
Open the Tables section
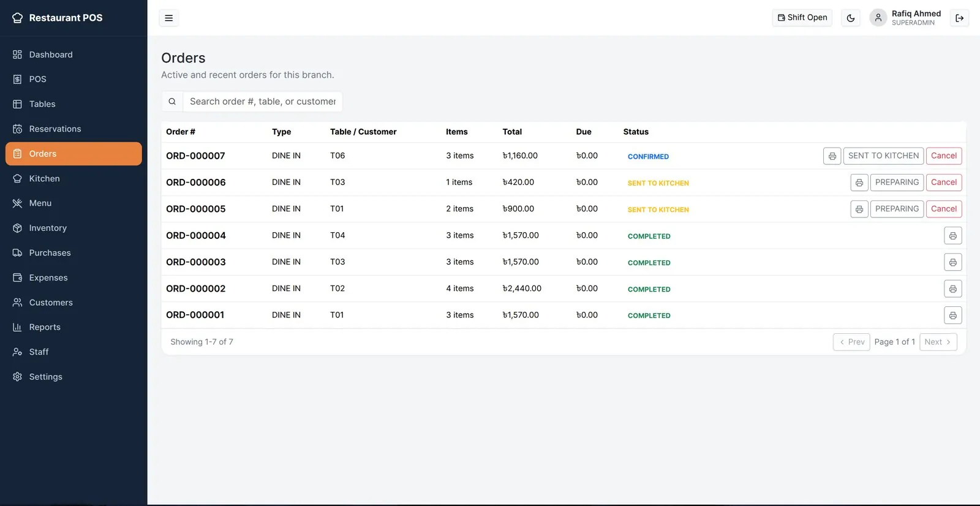coord(73,104)
